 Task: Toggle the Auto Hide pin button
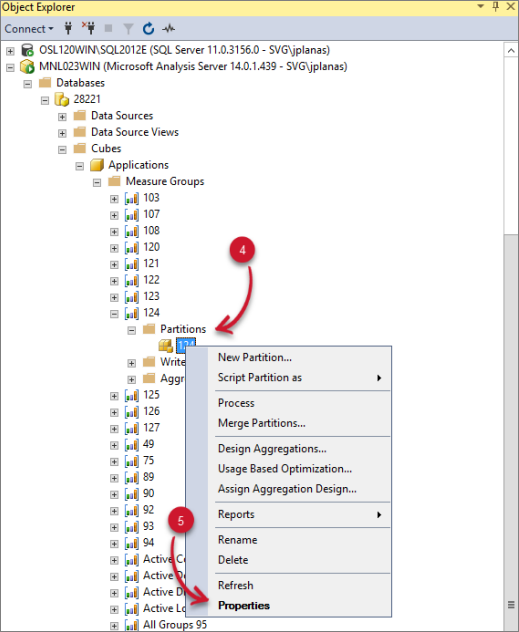point(496,6)
